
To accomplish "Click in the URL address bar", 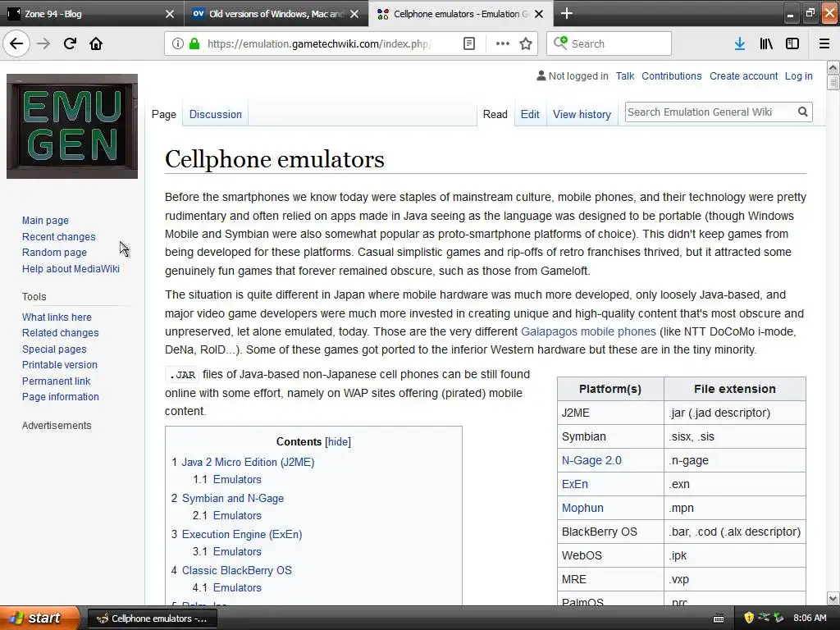I will coord(318,44).
